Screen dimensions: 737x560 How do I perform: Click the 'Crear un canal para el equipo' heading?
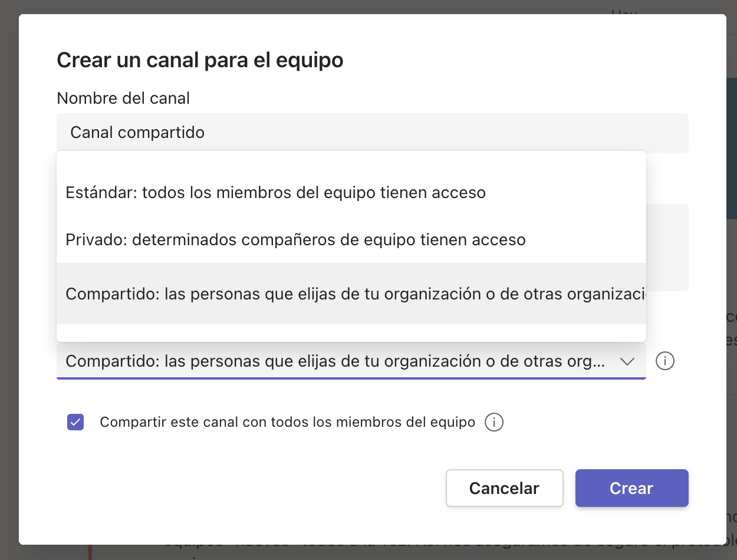[200, 60]
